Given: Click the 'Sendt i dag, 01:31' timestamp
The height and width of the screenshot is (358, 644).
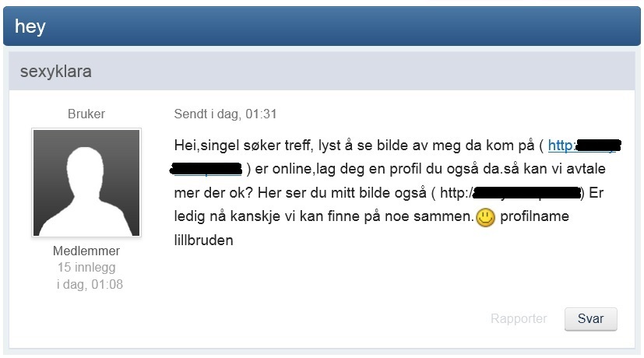Looking at the screenshot, I should (225, 114).
